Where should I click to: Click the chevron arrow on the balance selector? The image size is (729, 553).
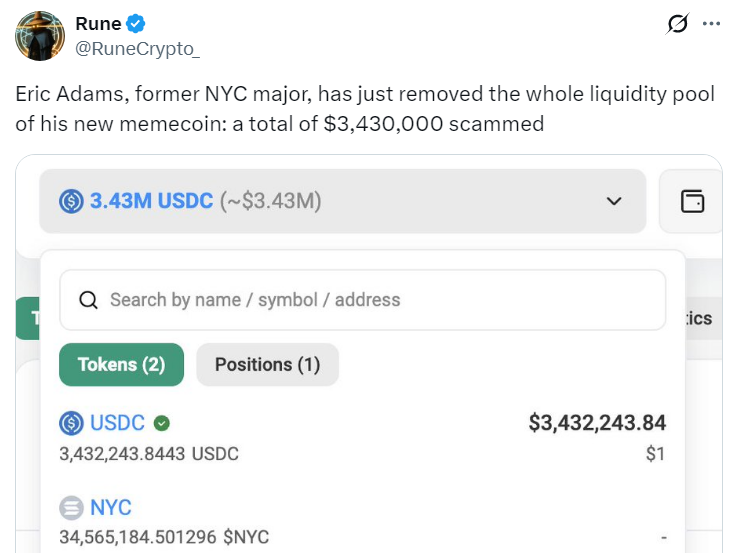coord(614,201)
